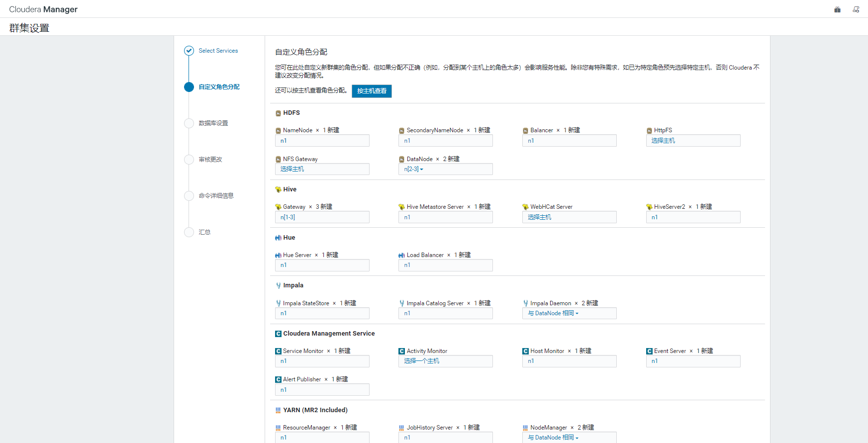Click the NodeManager role icon
The height and width of the screenshot is (443, 868).
[x=525, y=428]
